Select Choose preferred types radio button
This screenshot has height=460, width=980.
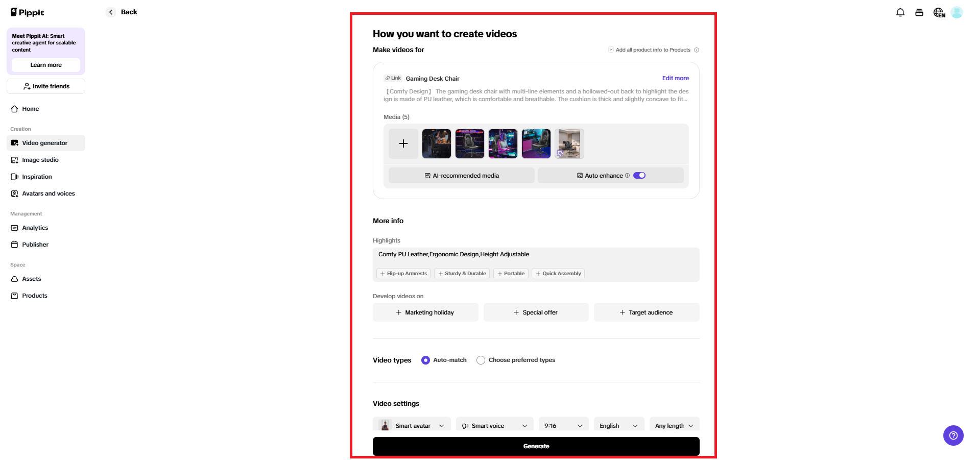point(481,360)
